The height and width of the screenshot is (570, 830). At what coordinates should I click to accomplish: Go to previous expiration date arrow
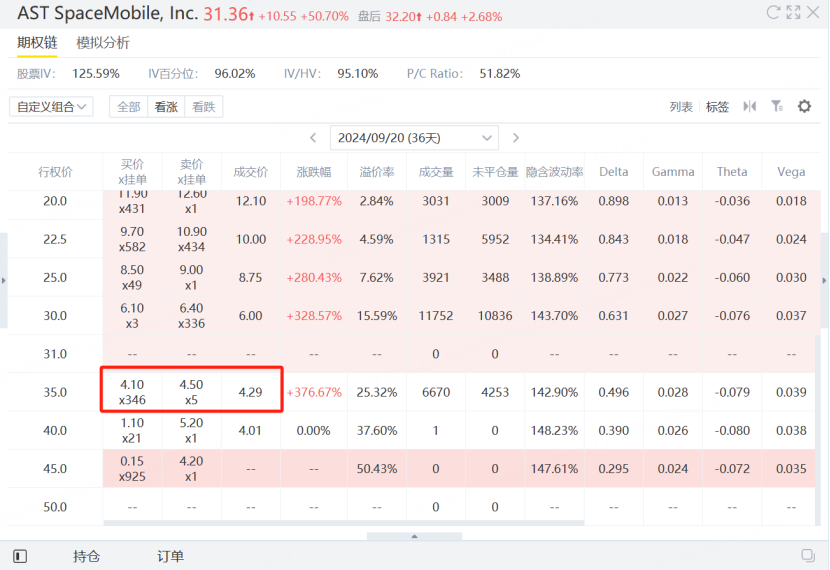tap(313, 138)
